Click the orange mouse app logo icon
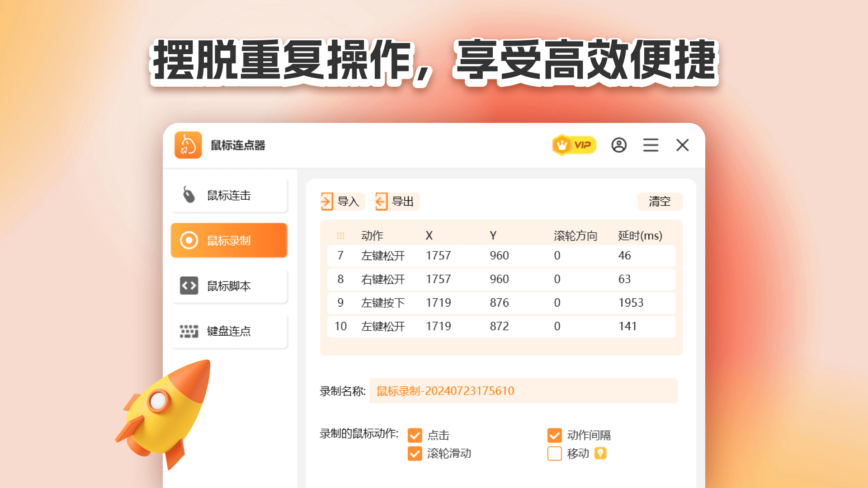Viewport: 868px width, 488px height. 188,145
